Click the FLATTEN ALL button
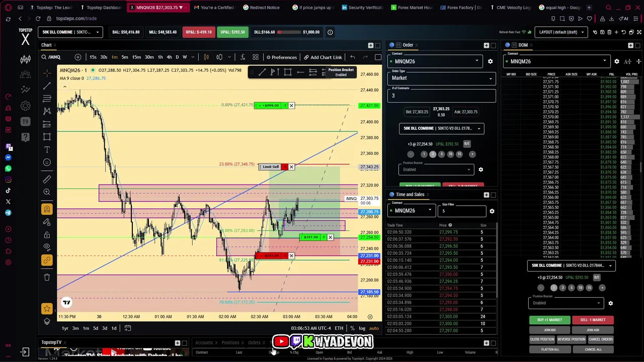Image resolution: width=644 pixels, height=362 pixels. tap(550, 349)
